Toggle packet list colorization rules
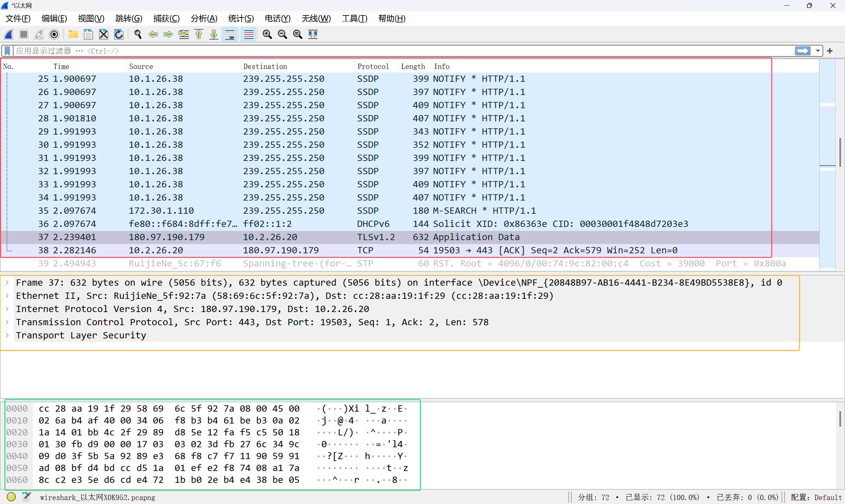Screen dimensions: 845x504 coord(249,34)
